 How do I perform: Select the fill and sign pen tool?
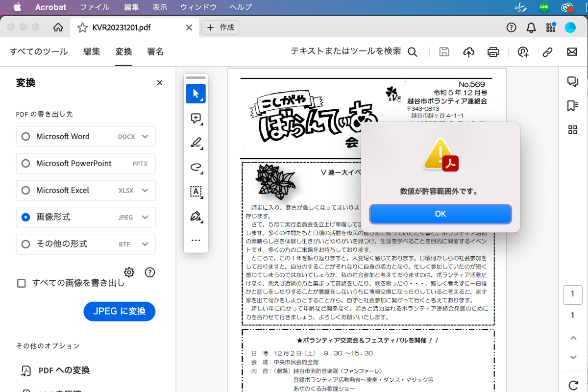pos(196,216)
